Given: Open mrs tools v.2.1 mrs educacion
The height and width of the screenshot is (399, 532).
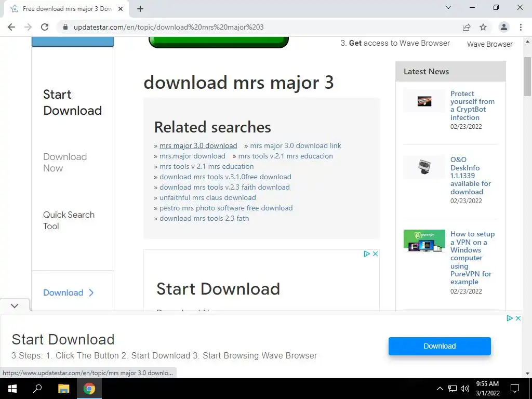Looking at the screenshot, I should [285, 156].
